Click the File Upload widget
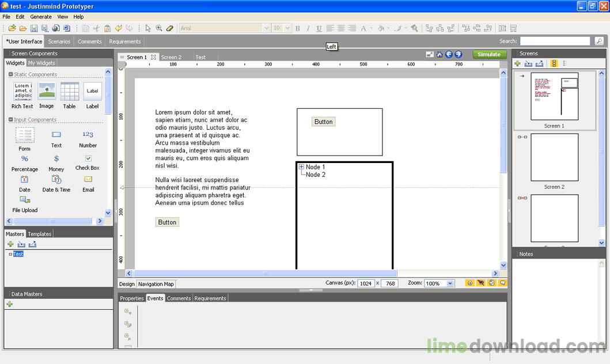610x364 pixels. 25,204
